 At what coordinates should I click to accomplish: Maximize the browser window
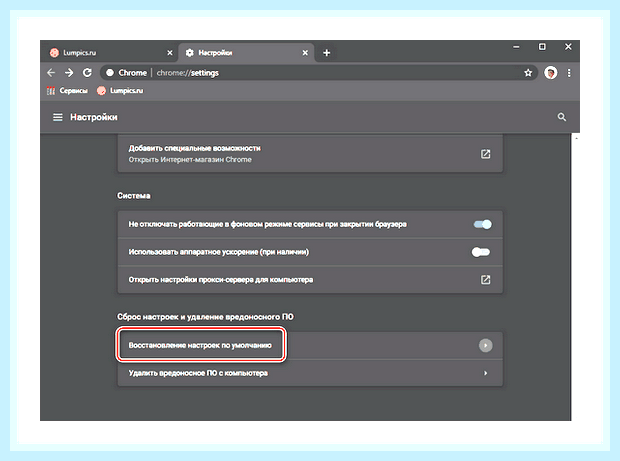[x=542, y=47]
